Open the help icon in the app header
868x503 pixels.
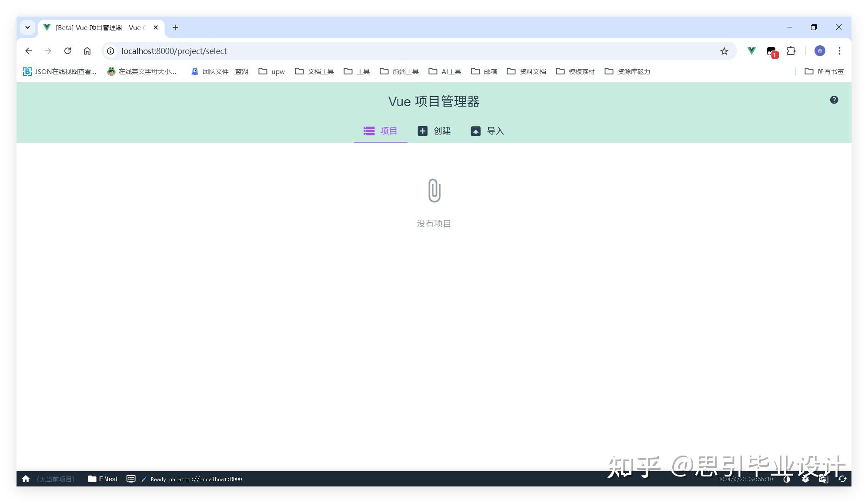(x=834, y=100)
